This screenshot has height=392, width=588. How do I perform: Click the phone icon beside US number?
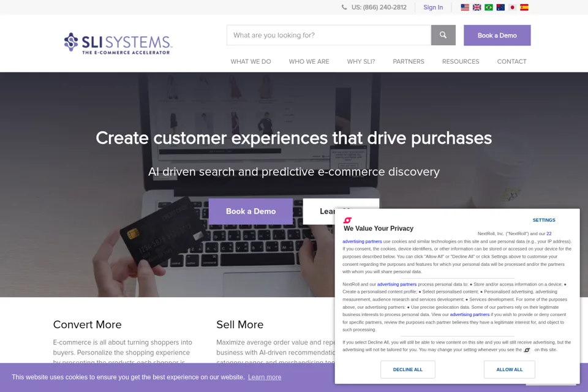point(344,7)
